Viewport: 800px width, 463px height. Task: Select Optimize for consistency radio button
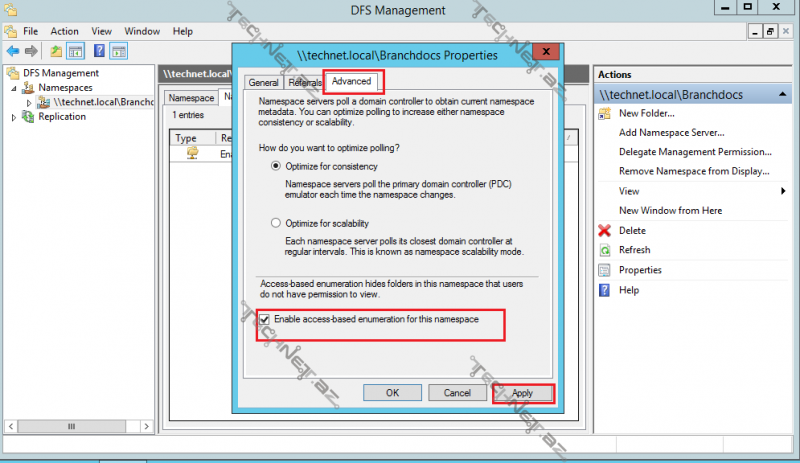[x=276, y=166]
